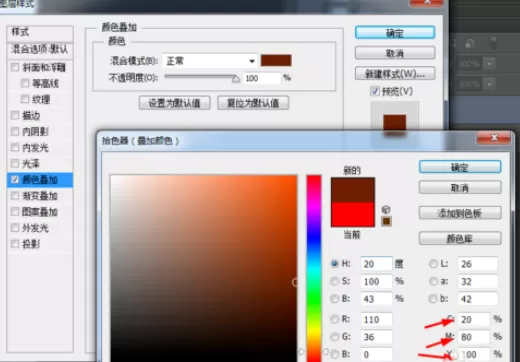Select the G green radio button
Image resolution: width=520 pixels, height=362 pixels.
(335, 337)
